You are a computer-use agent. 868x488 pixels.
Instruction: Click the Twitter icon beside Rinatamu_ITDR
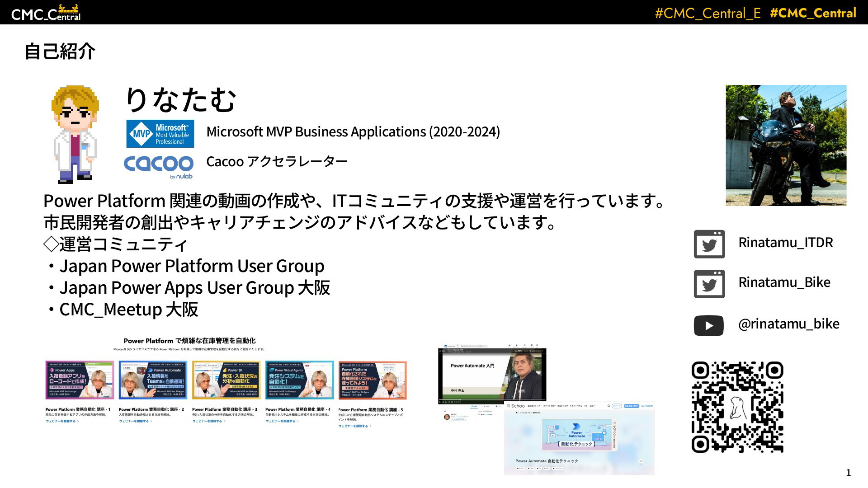click(x=709, y=244)
